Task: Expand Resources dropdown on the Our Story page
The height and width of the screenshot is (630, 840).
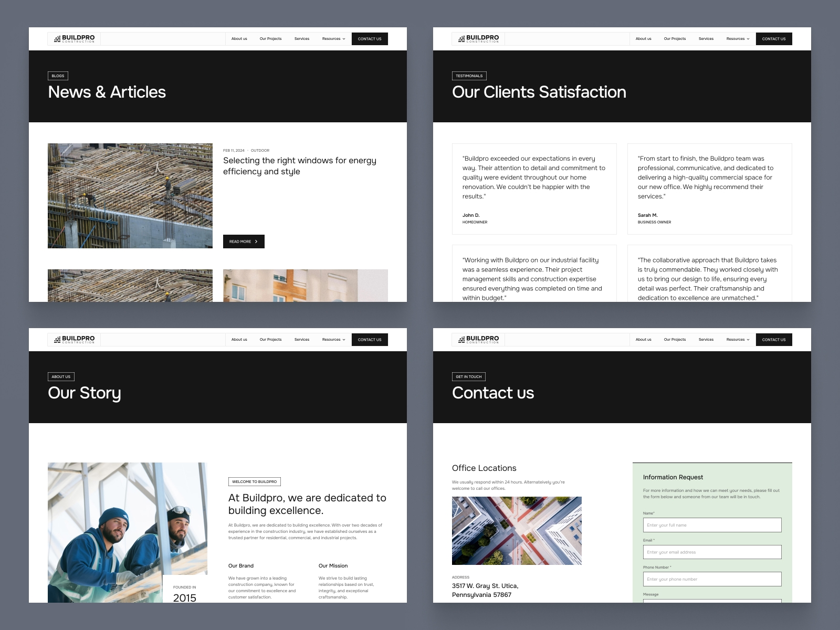Action: (x=334, y=340)
